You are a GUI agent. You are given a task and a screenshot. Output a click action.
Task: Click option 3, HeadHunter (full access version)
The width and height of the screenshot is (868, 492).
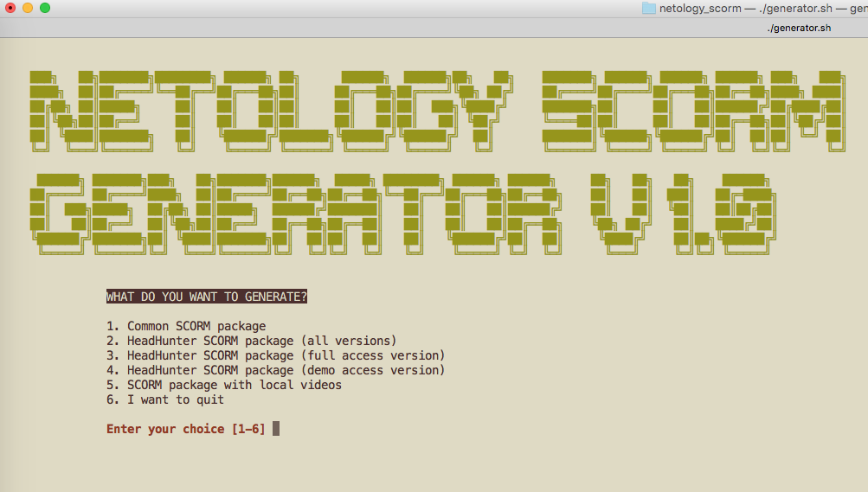tap(276, 355)
